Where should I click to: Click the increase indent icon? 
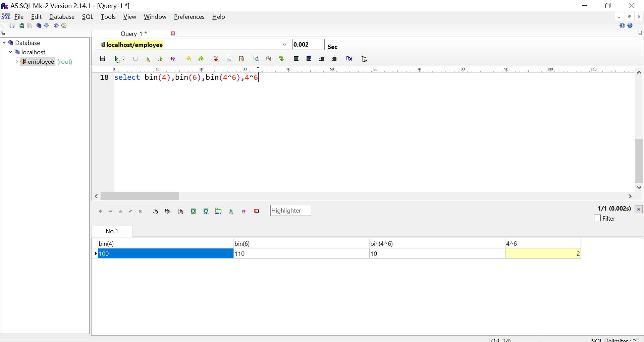point(322,59)
